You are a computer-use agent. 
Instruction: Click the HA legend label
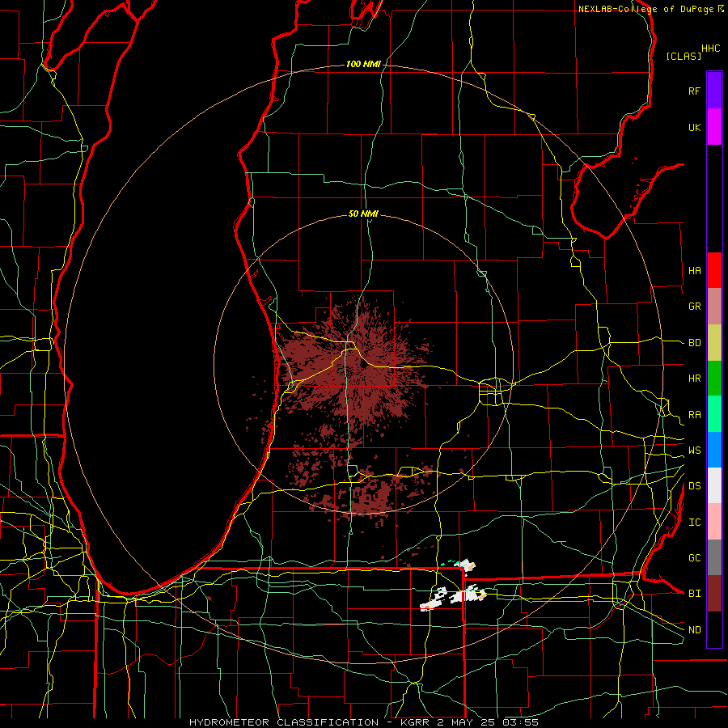coord(694,270)
